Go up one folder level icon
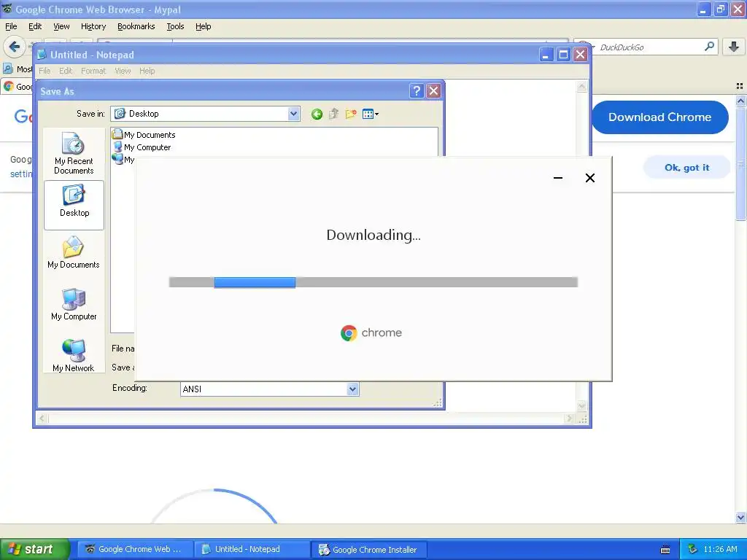Image resolution: width=747 pixels, height=560 pixels. point(333,114)
